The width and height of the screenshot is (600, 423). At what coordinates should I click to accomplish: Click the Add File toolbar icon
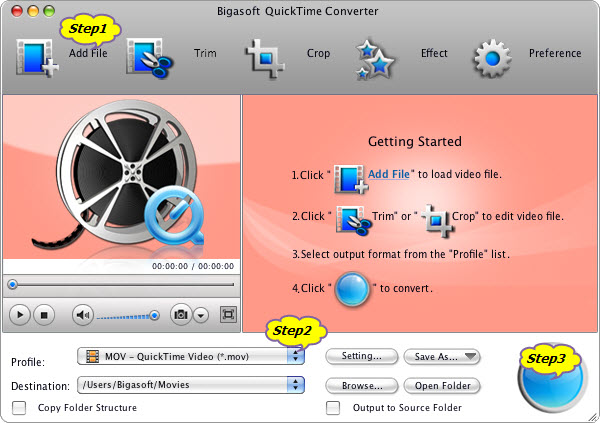37,58
